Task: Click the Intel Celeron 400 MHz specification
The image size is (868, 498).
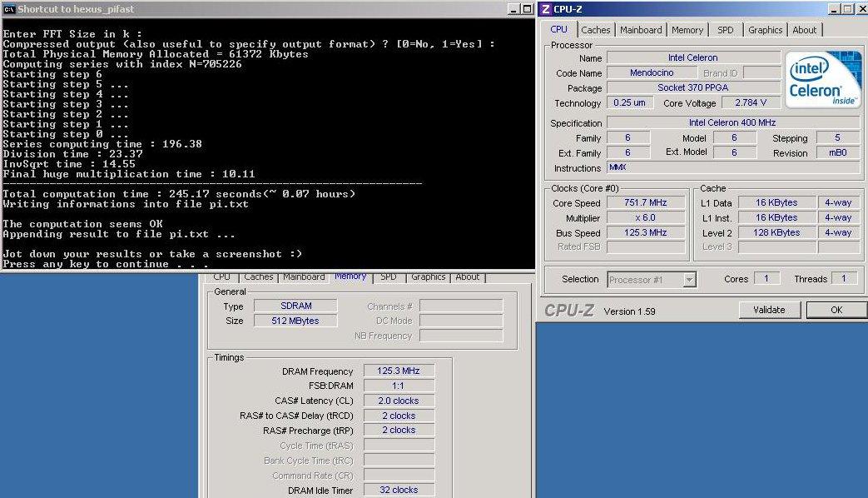Action: [732, 122]
